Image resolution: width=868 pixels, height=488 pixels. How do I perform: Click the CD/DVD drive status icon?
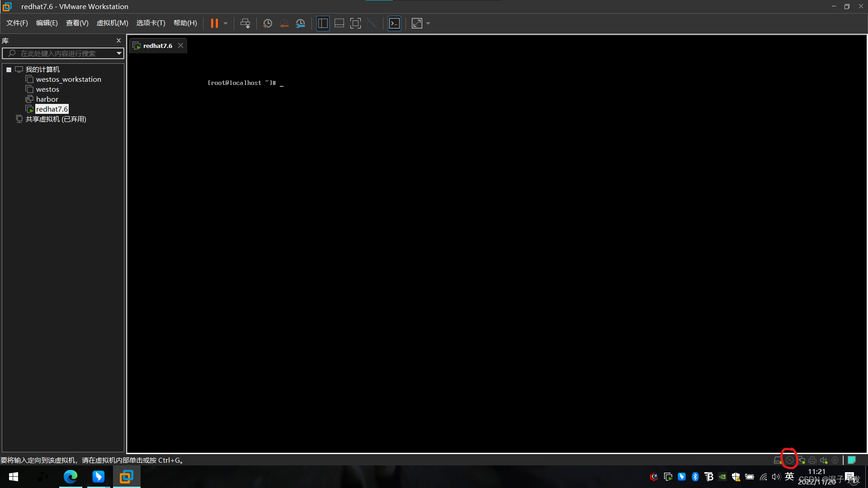[x=789, y=460]
